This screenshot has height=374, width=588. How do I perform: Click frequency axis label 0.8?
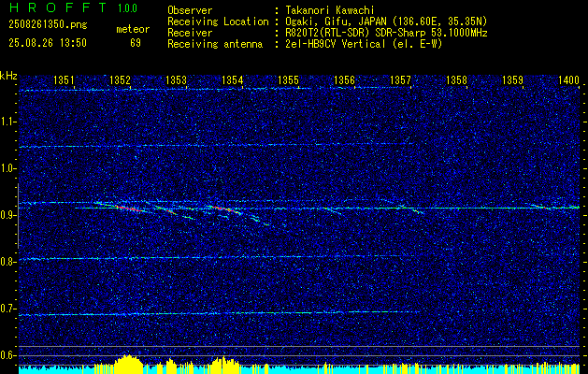7,262
